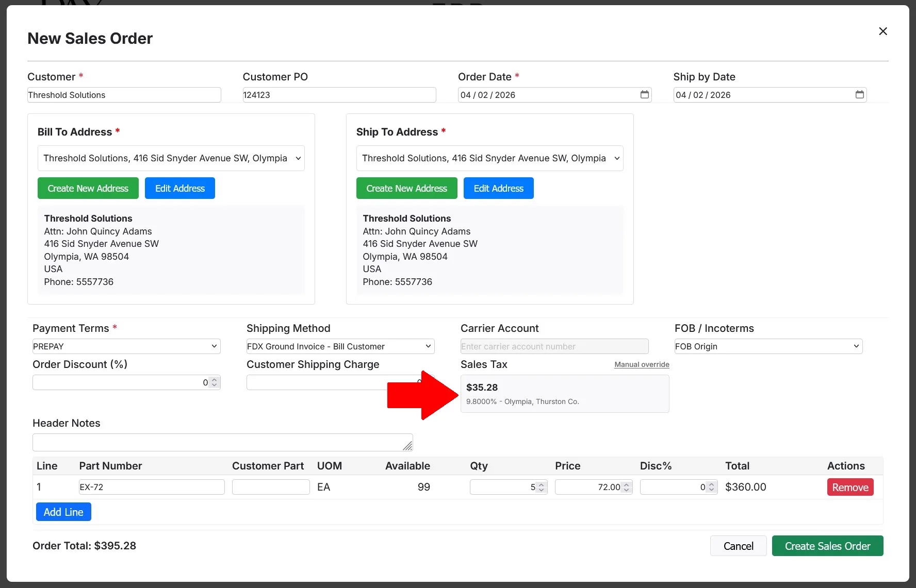Click Manual override for Sales Tax

(641, 364)
